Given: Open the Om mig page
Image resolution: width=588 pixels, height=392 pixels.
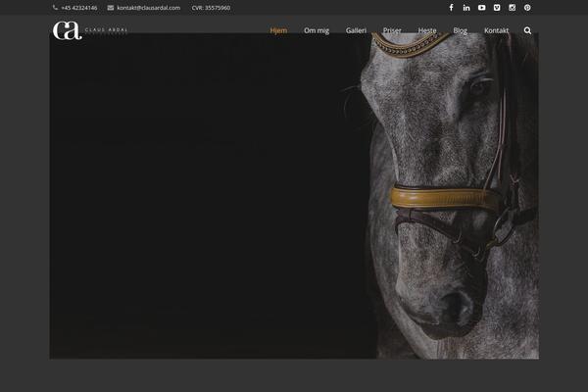Looking at the screenshot, I should (x=317, y=30).
